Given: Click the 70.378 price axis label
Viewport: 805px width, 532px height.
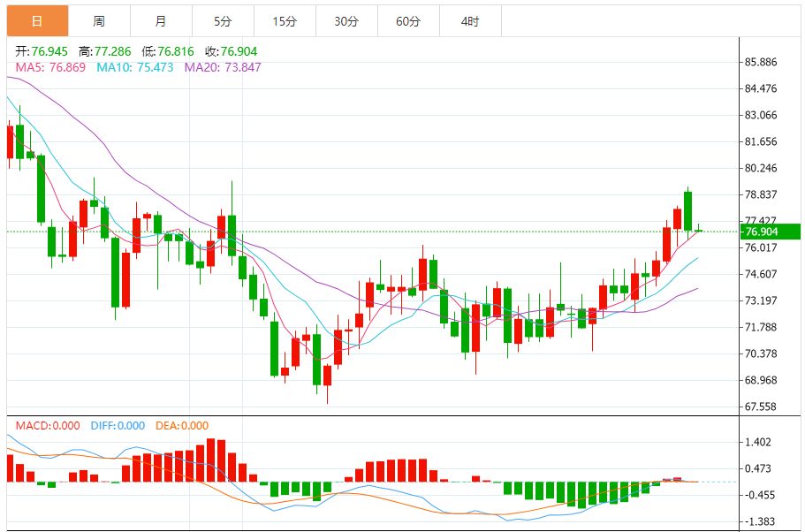Looking at the screenshot, I should 761,353.
